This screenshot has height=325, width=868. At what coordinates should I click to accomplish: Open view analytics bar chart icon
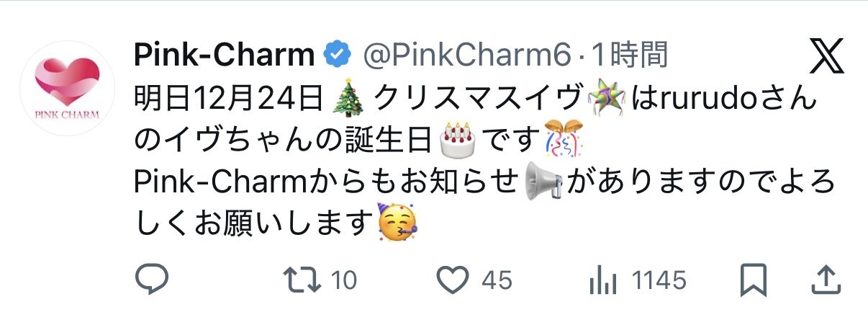click(x=600, y=280)
